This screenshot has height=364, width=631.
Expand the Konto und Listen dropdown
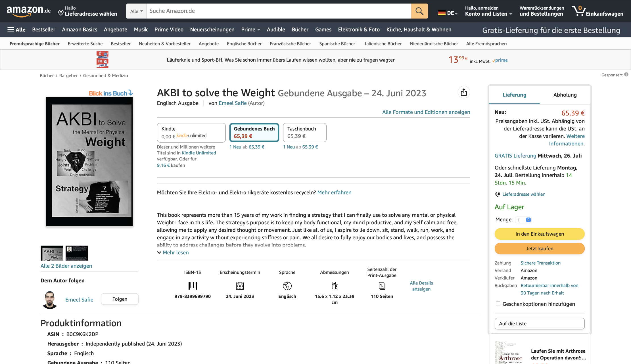point(488,11)
